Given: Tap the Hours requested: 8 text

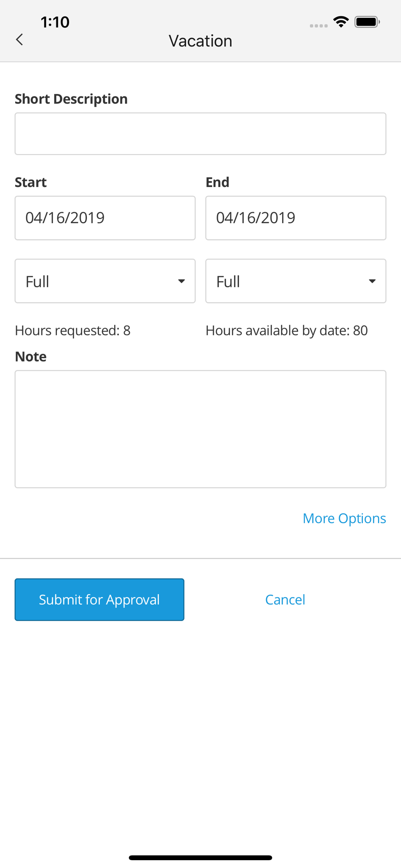Looking at the screenshot, I should tap(72, 330).
